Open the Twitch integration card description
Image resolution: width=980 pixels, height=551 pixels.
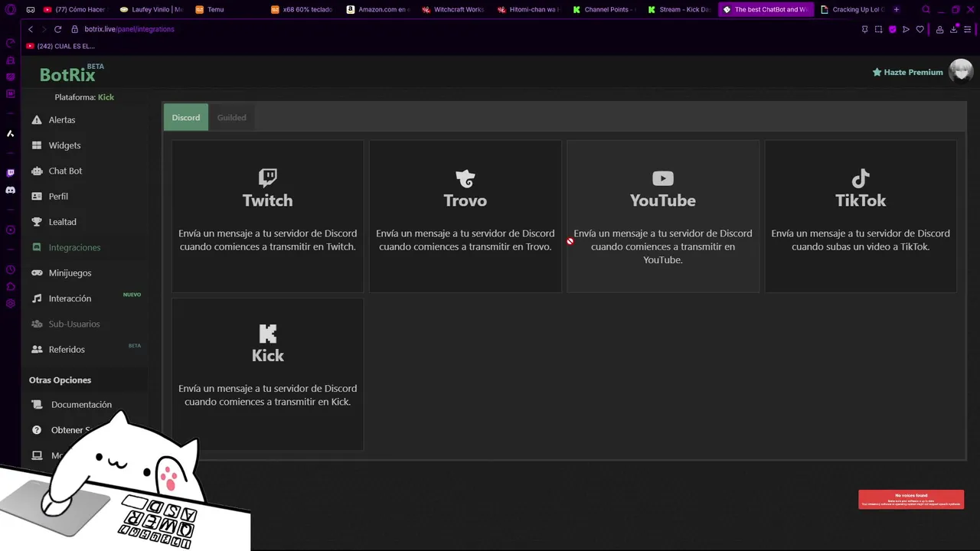tap(268, 240)
